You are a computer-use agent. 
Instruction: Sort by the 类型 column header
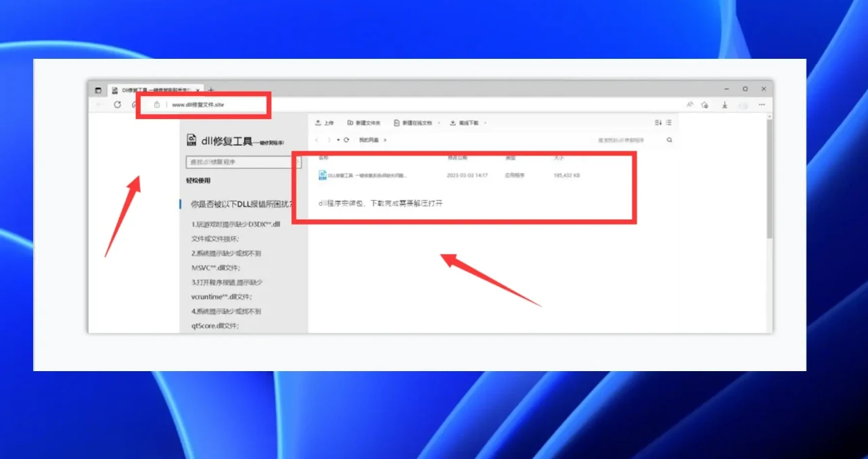click(x=511, y=158)
